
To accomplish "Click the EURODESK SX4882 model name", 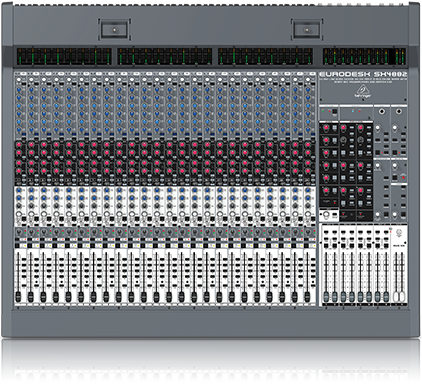I will click(x=363, y=74).
